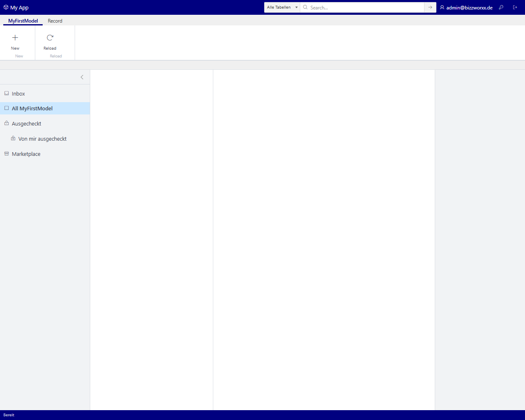525x420 pixels.
Task: Open the Marketplace from sidebar
Action: (26, 154)
